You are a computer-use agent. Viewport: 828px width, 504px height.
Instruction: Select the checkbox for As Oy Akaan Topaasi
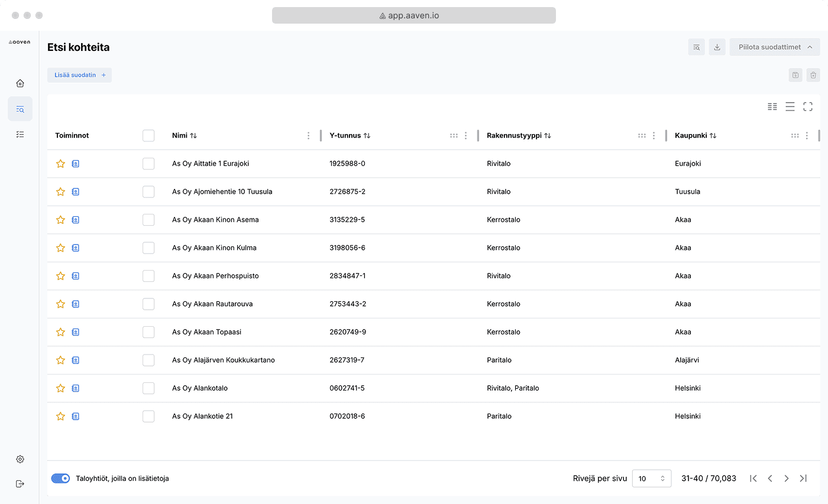148,332
